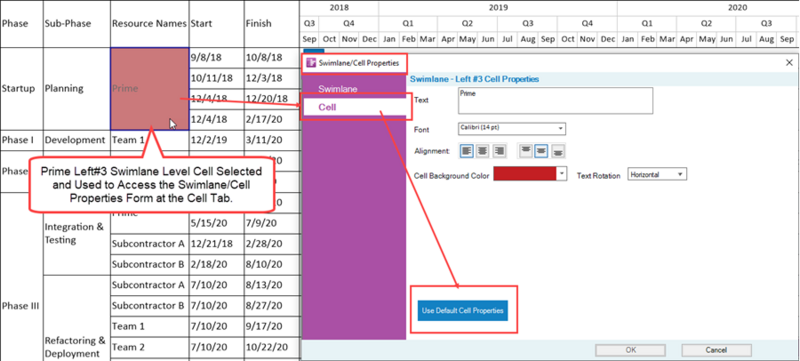Open the Cell Background Color dropdown arrow
The width and height of the screenshot is (800, 361).
click(562, 174)
